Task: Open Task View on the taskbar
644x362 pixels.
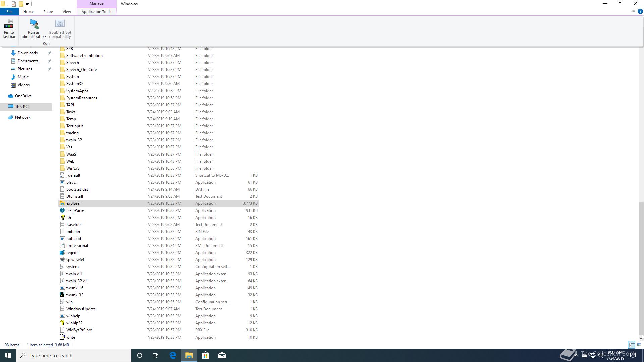Action: [156, 355]
